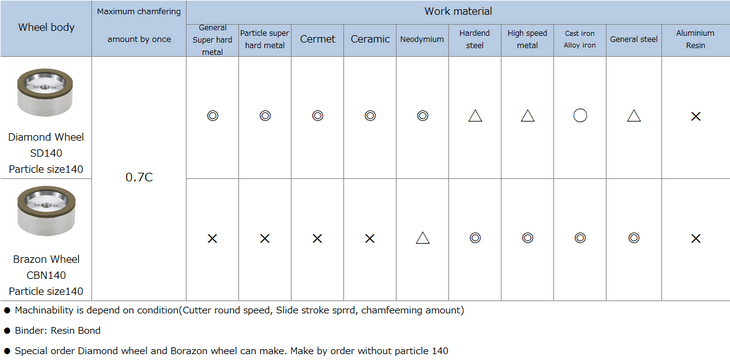Click Brazon Wheel triangle under Neodymium
Screen dimensions: 730x364
pos(422,238)
